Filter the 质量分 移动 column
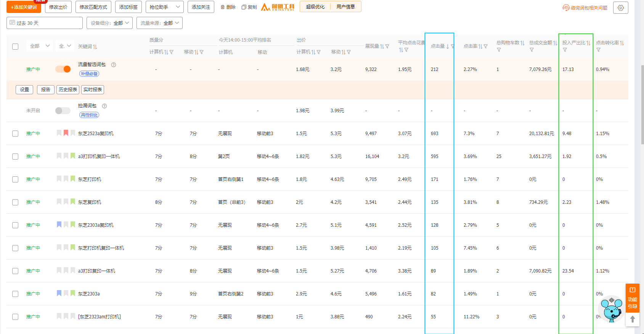This screenshot has height=334, width=644. point(202,52)
